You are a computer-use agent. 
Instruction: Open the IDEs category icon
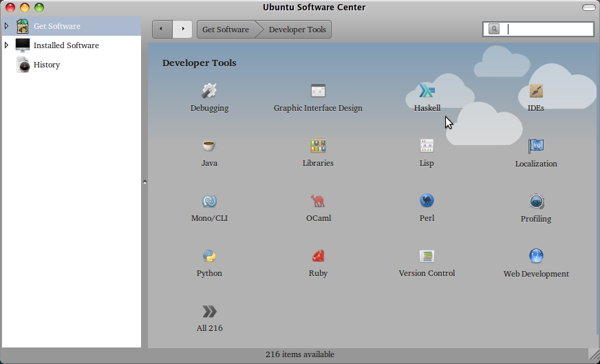[x=536, y=91]
